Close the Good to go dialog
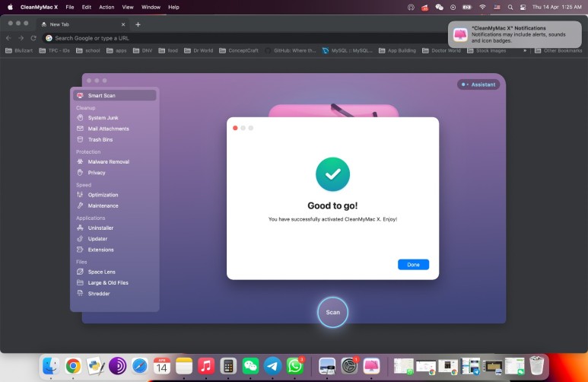This screenshot has width=588, height=382. tap(235, 128)
